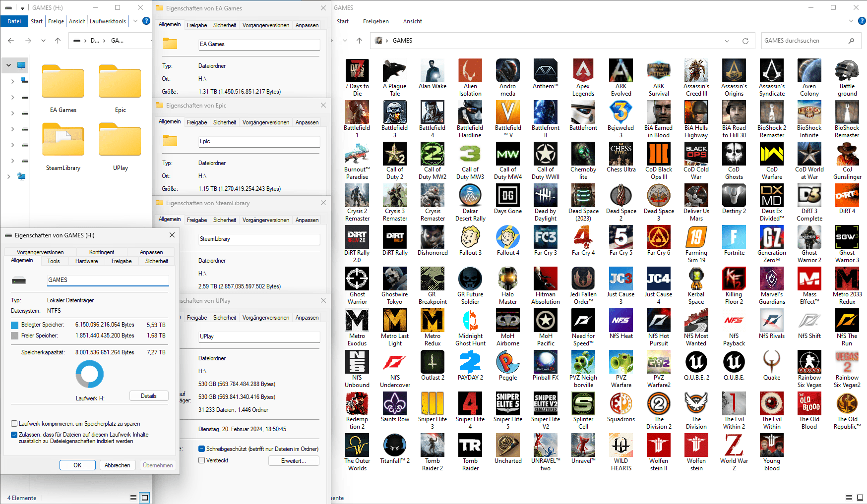Image resolution: width=867 pixels, height=504 pixels.
Task: Toggle allow file content indexing checkbox
Action: coord(14,435)
